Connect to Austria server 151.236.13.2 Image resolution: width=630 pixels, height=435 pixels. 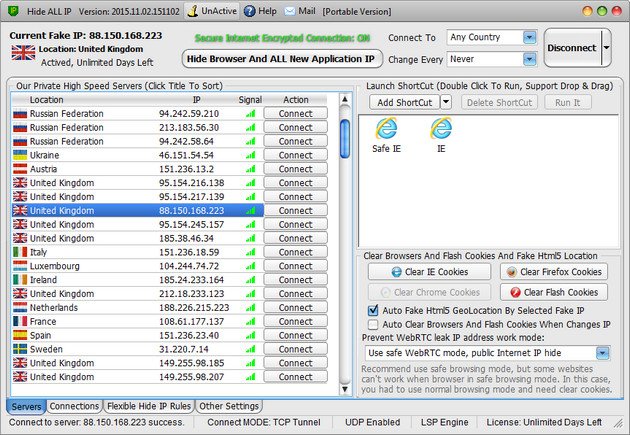coord(296,169)
